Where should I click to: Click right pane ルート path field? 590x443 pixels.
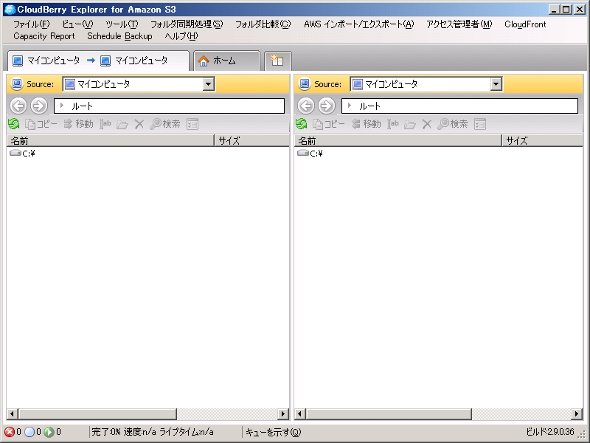[x=459, y=106]
